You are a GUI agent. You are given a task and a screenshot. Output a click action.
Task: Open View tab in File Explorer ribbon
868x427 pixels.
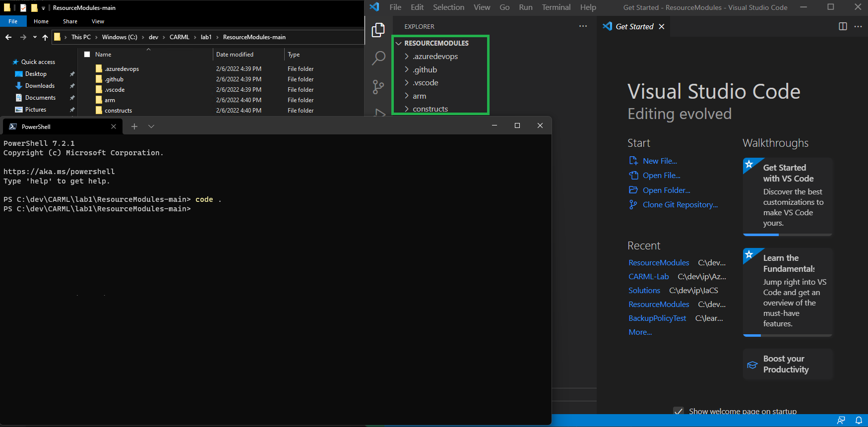point(98,21)
